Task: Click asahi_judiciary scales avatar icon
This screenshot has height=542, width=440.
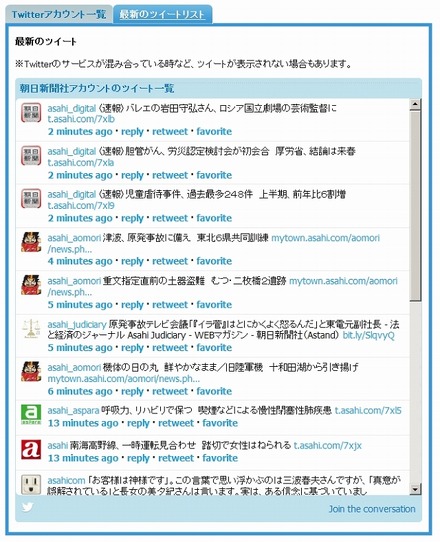Action: click(x=31, y=328)
